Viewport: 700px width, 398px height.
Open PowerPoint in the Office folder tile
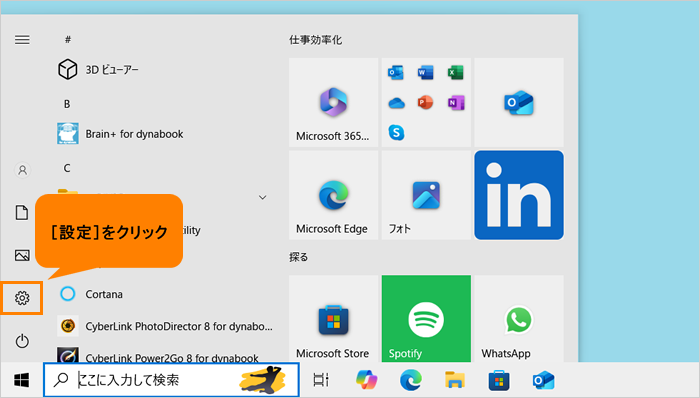[425, 103]
